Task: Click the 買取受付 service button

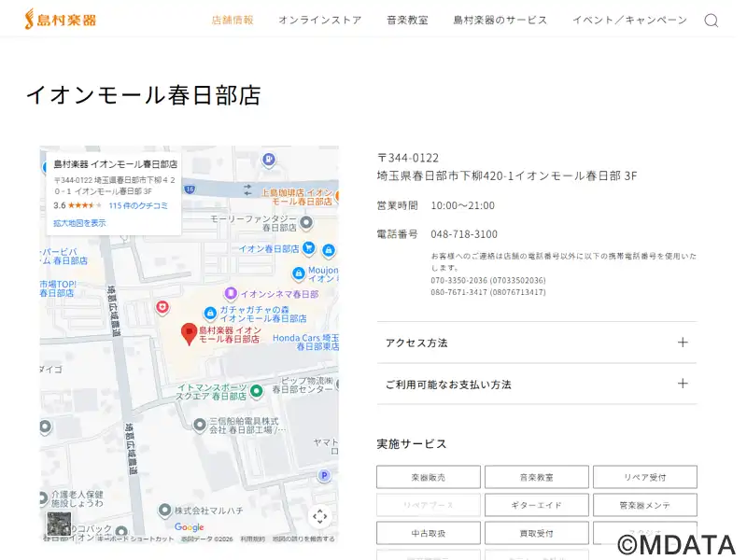Action: [x=536, y=533]
